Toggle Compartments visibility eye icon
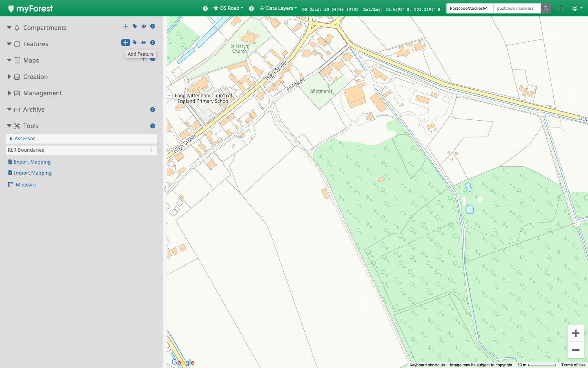This screenshot has width=588, height=368. 144,26
